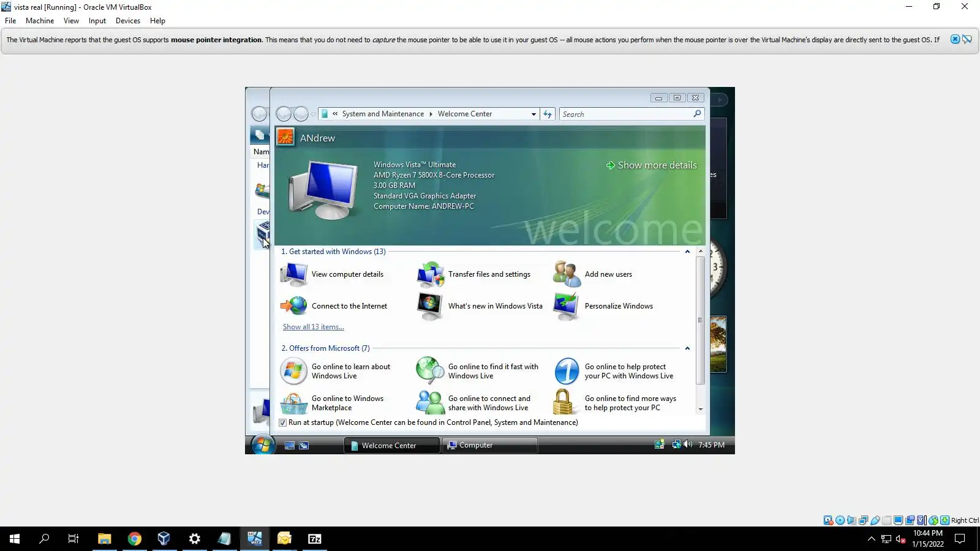The height and width of the screenshot is (551, 980).
Task: Open the VirtualBox File menu
Action: pos(10,20)
